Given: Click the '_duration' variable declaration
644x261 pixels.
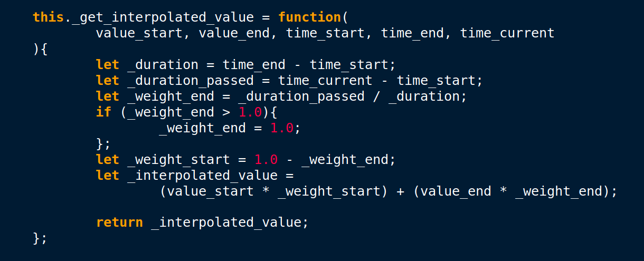Looking at the screenshot, I should (163, 65).
